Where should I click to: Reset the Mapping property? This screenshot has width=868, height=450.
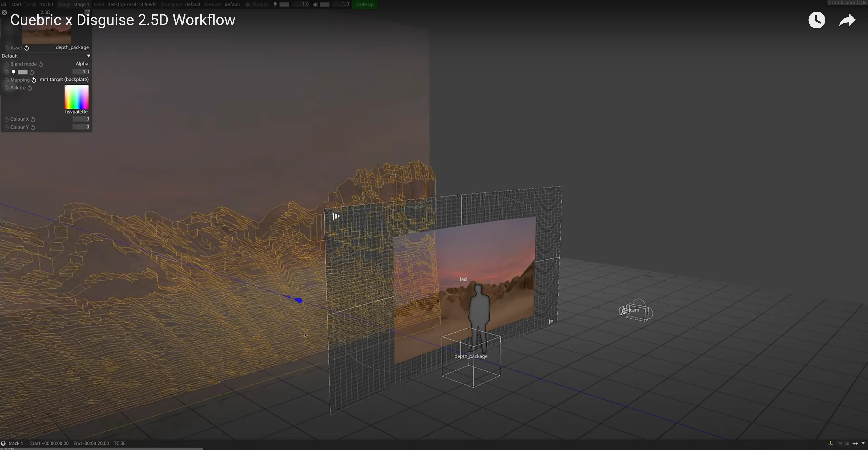click(34, 80)
